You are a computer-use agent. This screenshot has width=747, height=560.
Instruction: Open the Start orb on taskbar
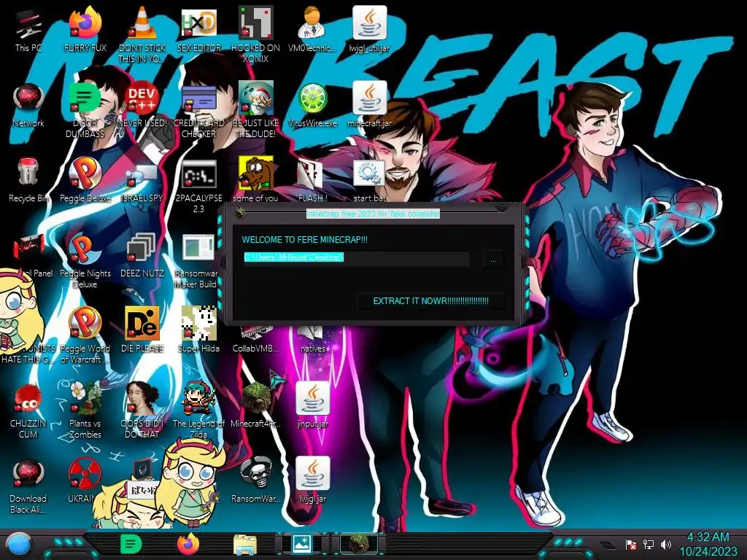(19, 545)
